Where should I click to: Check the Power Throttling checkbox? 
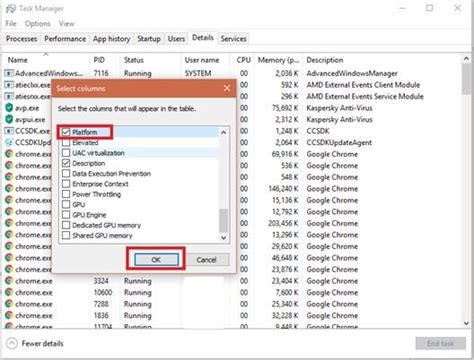66,194
